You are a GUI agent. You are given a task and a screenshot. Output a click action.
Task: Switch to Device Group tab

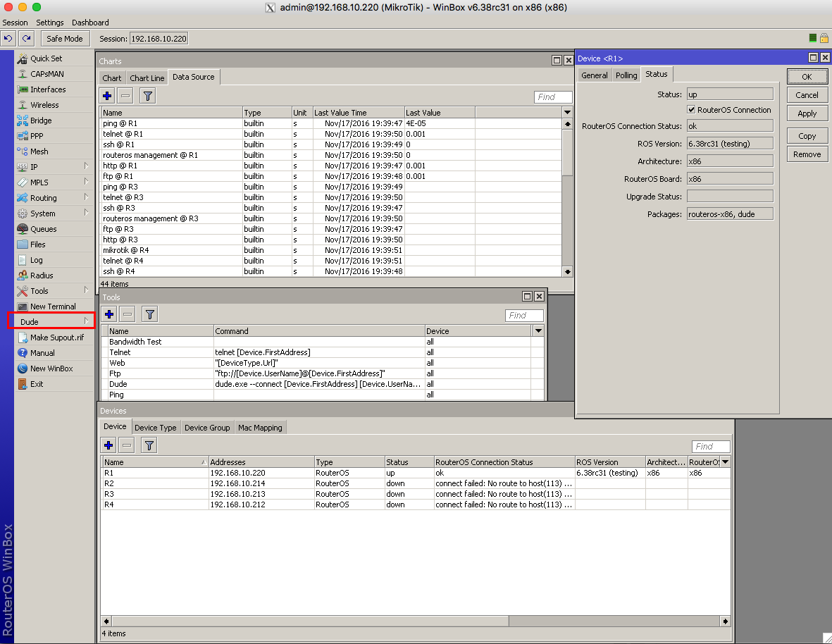point(207,428)
